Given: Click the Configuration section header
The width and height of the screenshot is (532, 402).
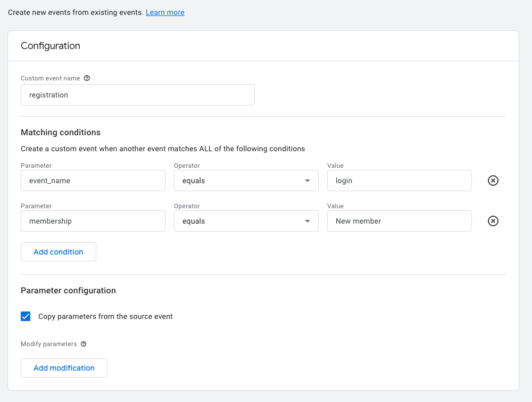Looking at the screenshot, I should coord(51,46).
